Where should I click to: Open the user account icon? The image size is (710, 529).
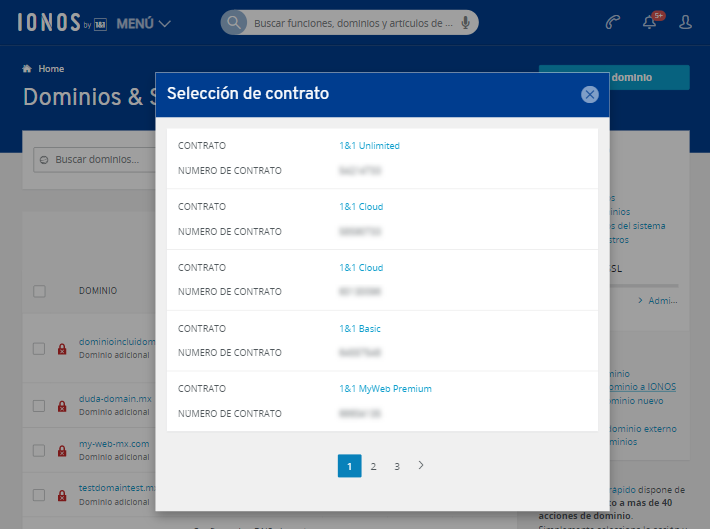coord(686,22)
